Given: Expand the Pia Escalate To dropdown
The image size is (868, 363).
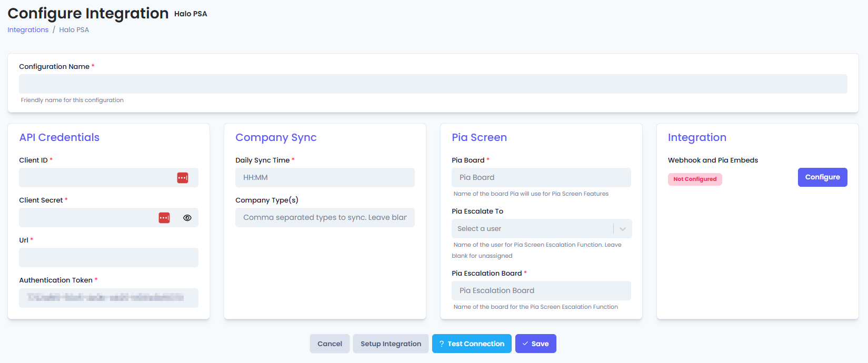Looking at the screenshot, I should click(623, 229).
